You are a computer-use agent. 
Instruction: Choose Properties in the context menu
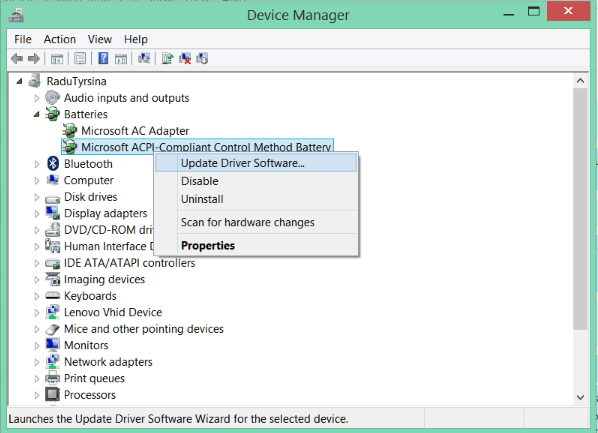coord(256,245)
